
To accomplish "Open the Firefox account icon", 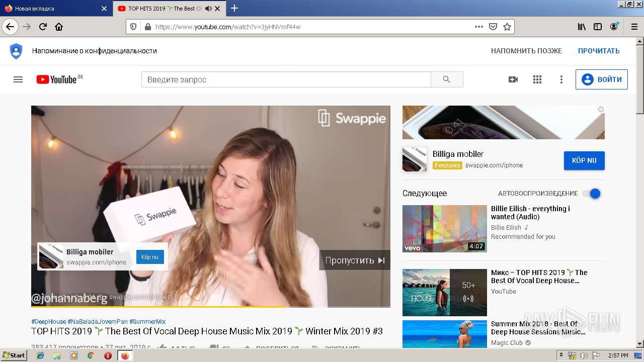I will point(614,27).
